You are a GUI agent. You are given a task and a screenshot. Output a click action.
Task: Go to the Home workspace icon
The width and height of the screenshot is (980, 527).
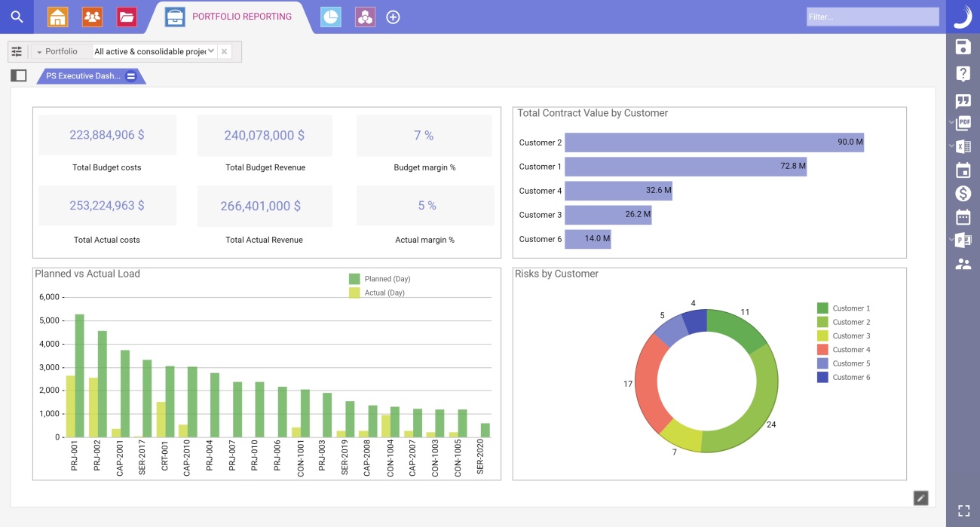pyautogui.click(x=58, y=17)
